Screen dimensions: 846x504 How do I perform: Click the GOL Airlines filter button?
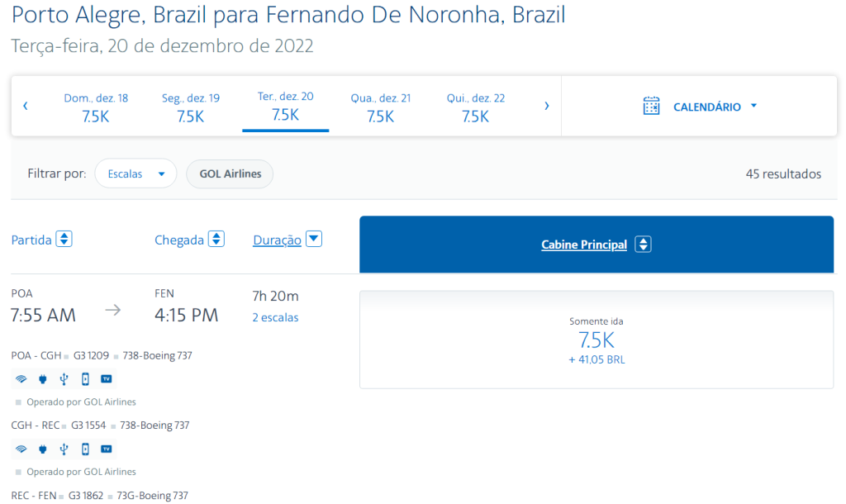click(230, 174)
